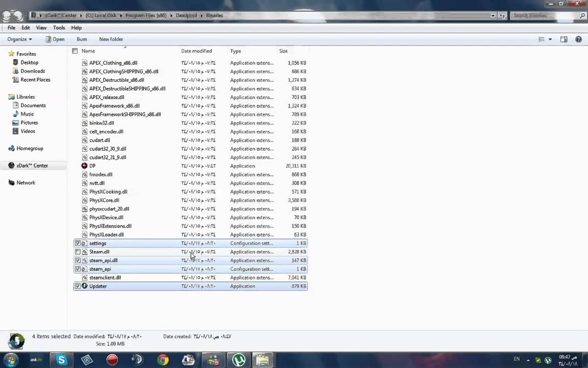Image resolution: width=588 pixels, height=368 pixels.
Task: Click the steam_api configuration file icon
Action: tap(84, 269)
